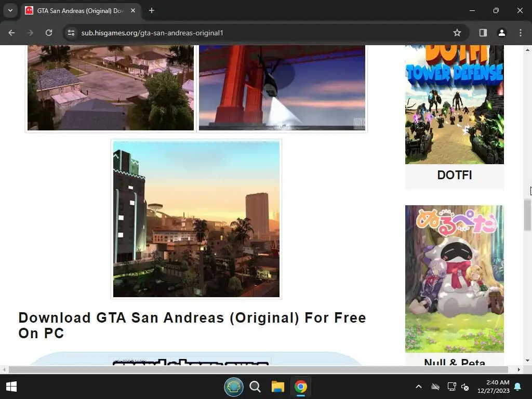
Task: Open the seashell app in taskbar
Action: [233, 387]
